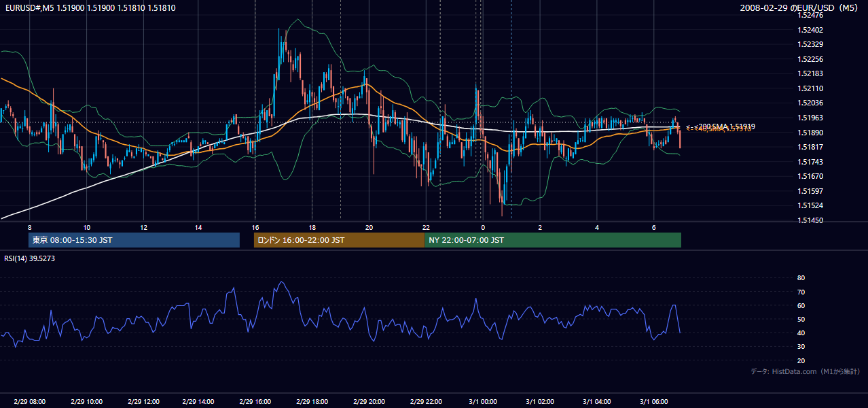Click the 3/1 04:00 time axis label
Viewport: 868px width, 408px height.
pyautogui.click(x=597, y=401)
